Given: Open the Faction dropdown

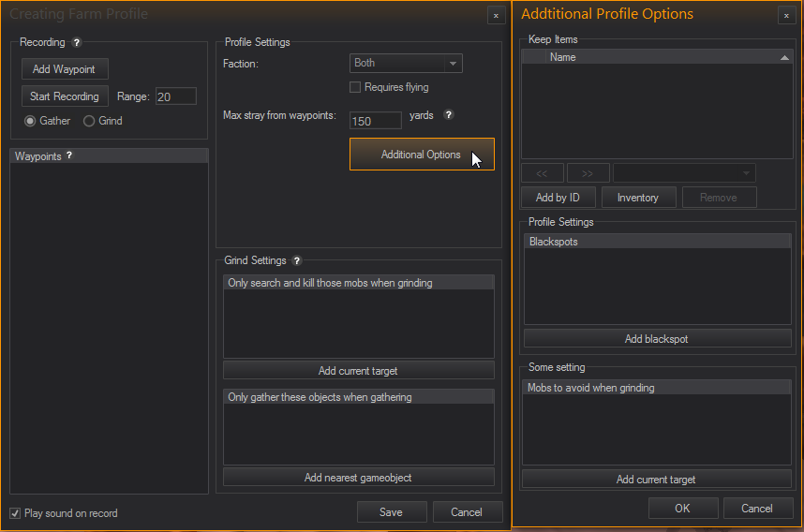Looking at the screenshot, I should [406, 64].
